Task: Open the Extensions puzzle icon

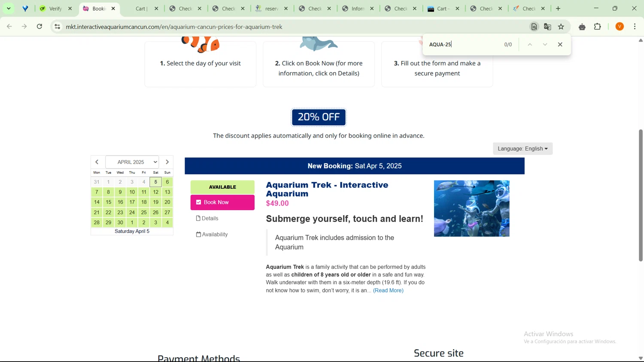Action: (x=598, y=27)
